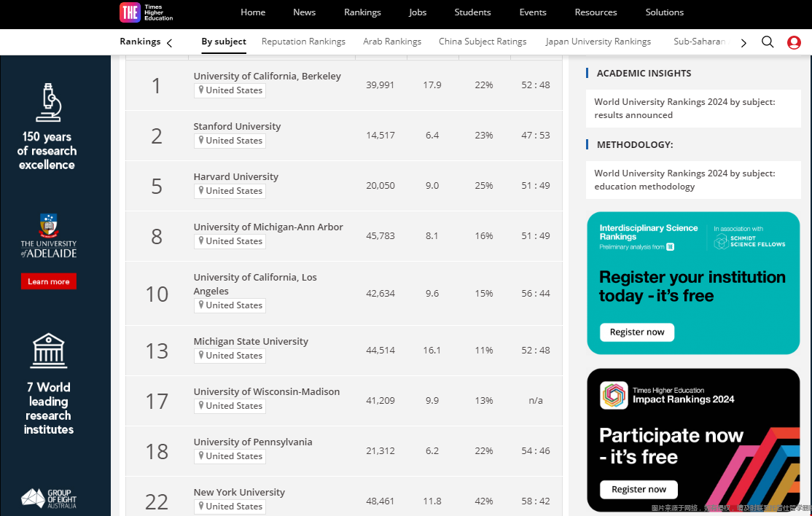Click the 56 : 44 ratio for UCLA
The height and width of the screenshot is (516, 812).
coord(536,294)
